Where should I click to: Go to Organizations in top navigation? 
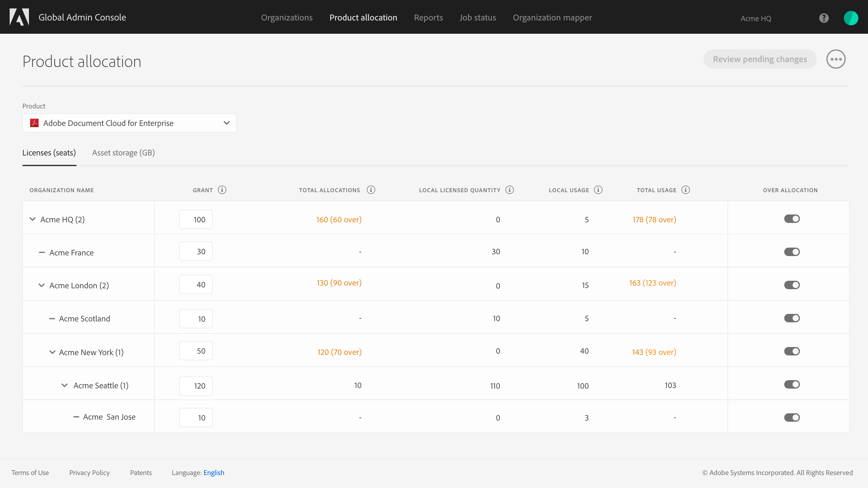point(287,17)
